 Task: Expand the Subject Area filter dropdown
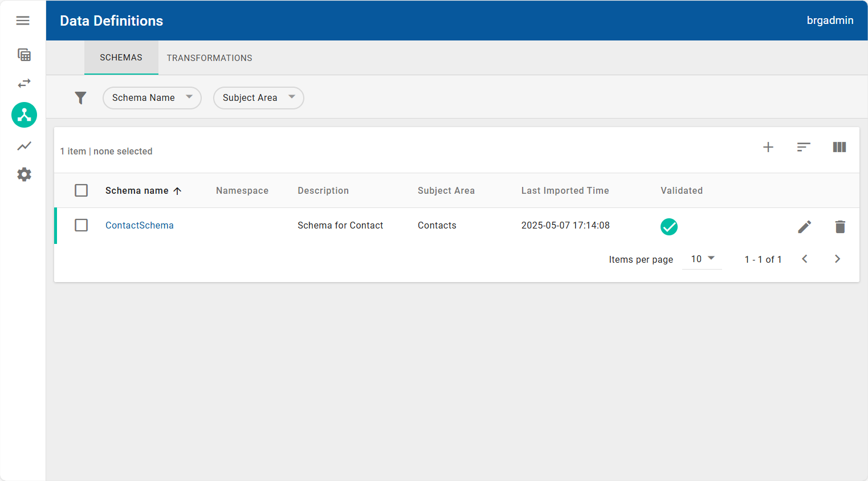click(258, 98)
